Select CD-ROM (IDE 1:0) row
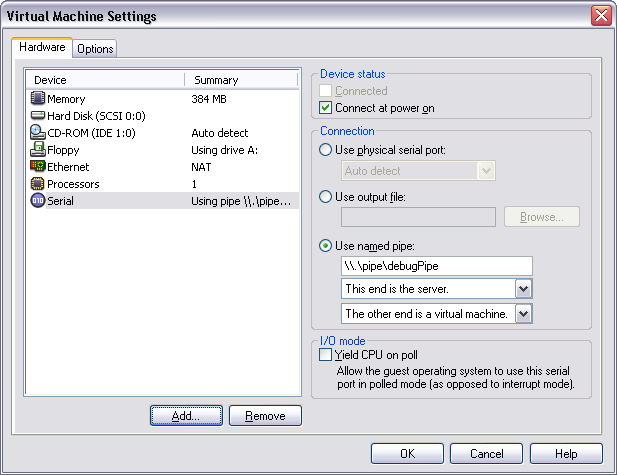617x475 pixels. (163, 133)
